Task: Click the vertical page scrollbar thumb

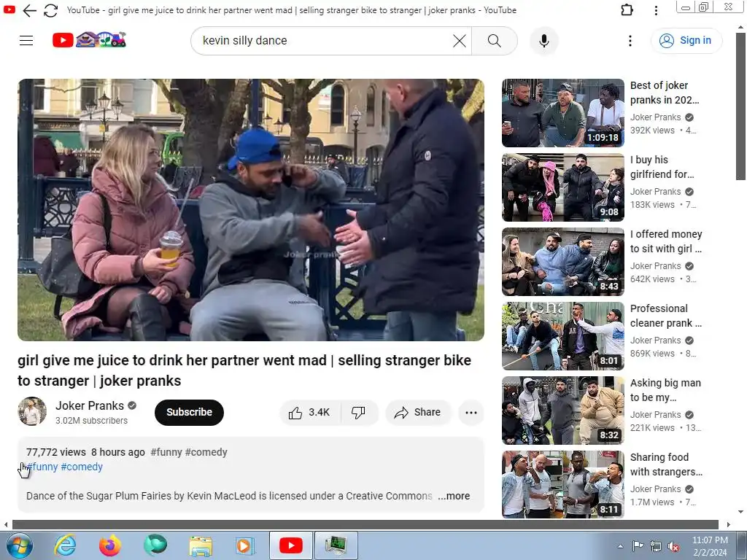Action: coord(740,106)
